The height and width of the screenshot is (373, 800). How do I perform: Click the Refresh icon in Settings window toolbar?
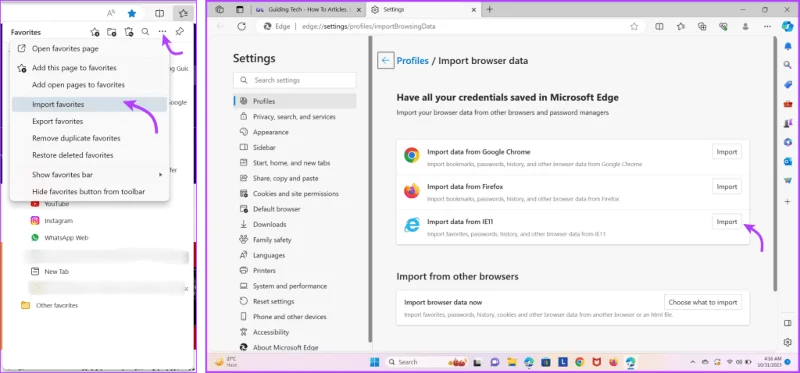242,27
